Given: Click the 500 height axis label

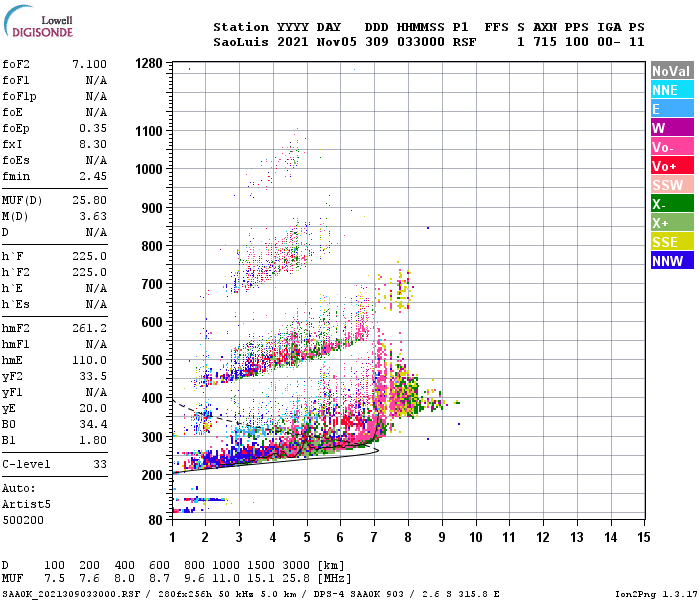Looking at the screenshot, I should point(152,360).
